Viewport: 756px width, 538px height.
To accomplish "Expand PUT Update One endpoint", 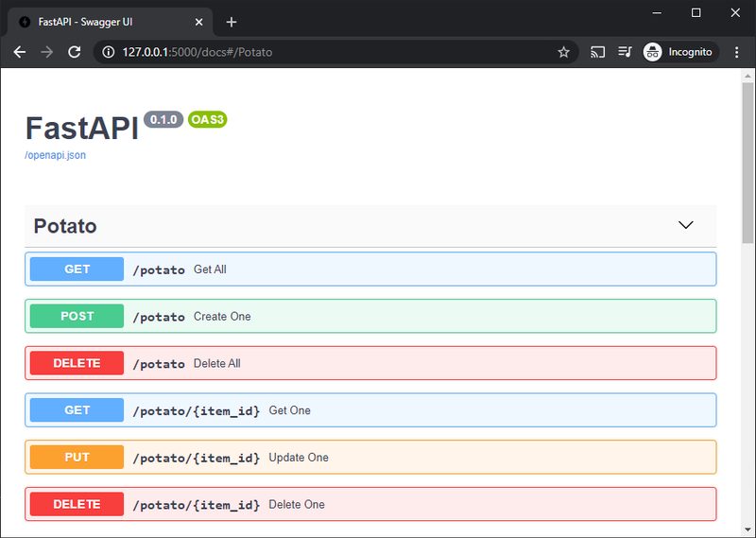I will [x=370, y=457].
